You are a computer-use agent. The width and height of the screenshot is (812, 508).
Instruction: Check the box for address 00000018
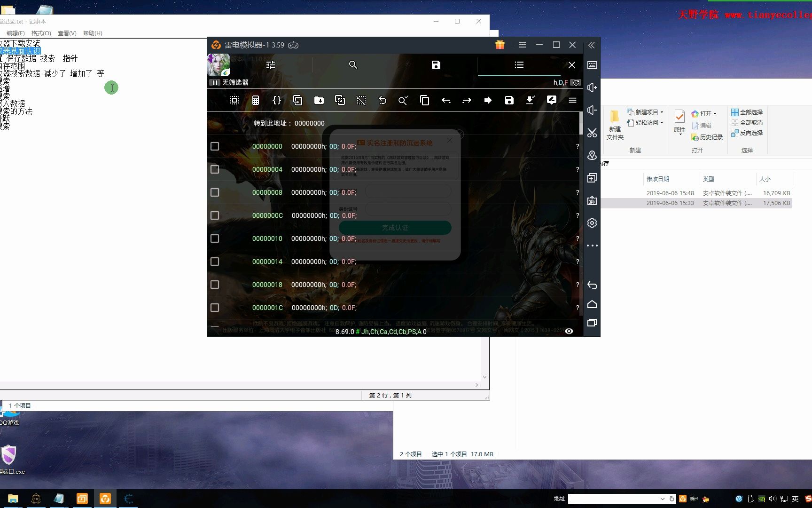(x=215, y=285)
